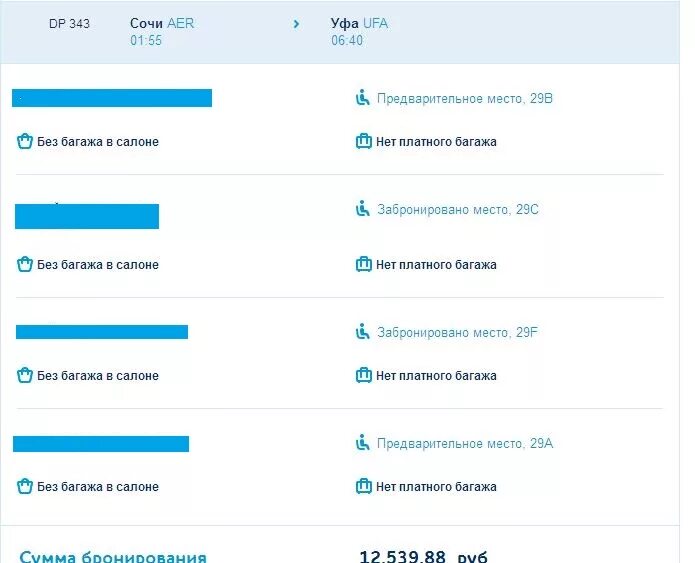Click departure time 01:55
Image resolution: width=695 pixels, height=563 pixels.
pos(146,40)
